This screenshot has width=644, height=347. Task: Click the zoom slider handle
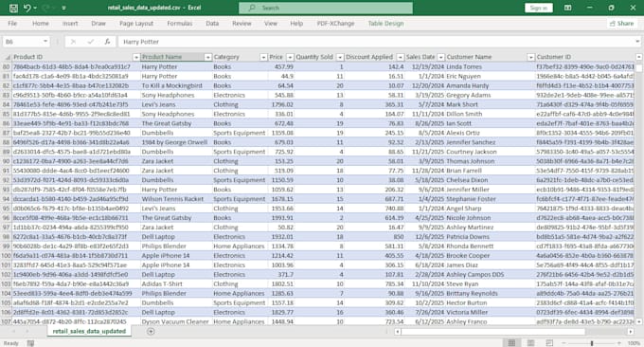[x=591, y=343]
